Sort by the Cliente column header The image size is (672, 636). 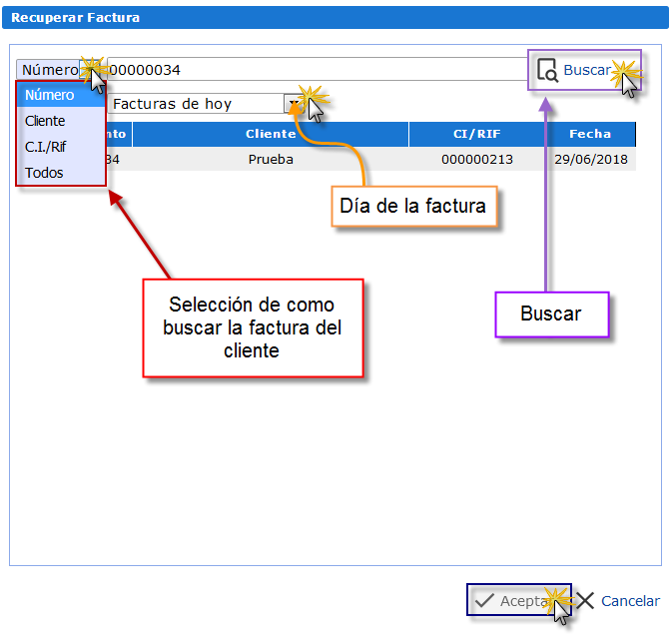(271, 134)
